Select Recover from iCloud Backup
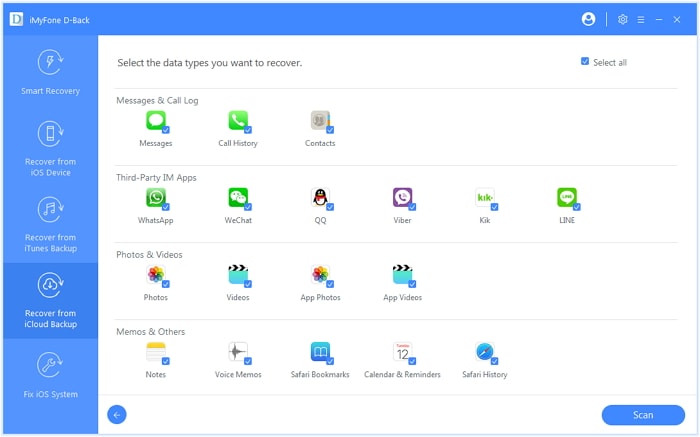 pos(50,300)
